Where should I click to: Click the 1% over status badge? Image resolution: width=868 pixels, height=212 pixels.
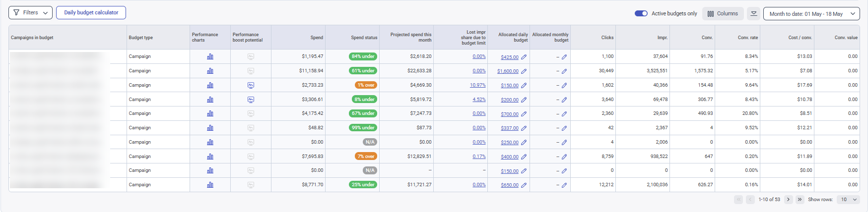(x=366, y=85)
